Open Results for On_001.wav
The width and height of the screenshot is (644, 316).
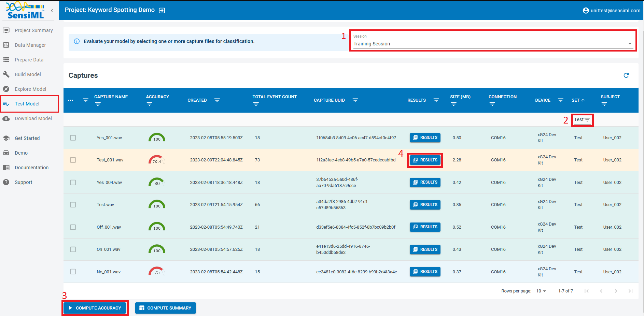tap(425, 249)
